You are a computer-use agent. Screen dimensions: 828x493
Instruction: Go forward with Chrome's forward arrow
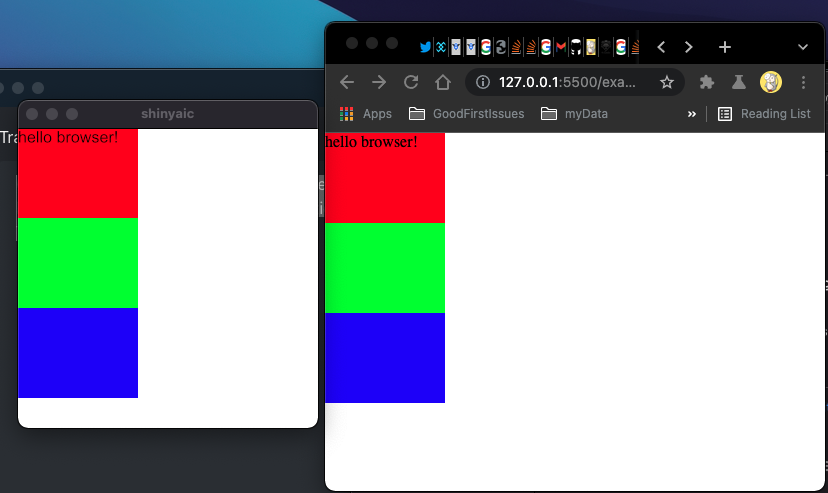[x=379, y=82]
